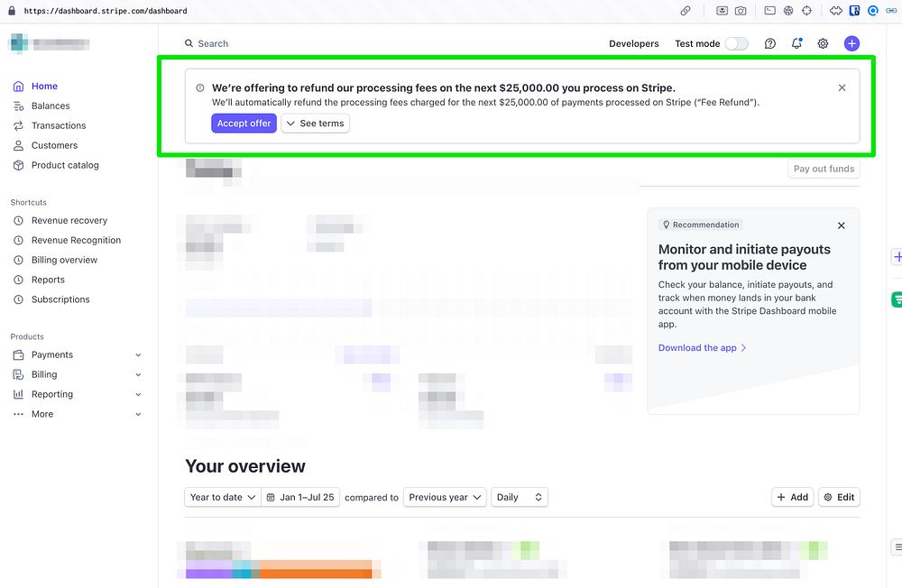
Task: Open Home in the sidebar
Action: point(44,86)
